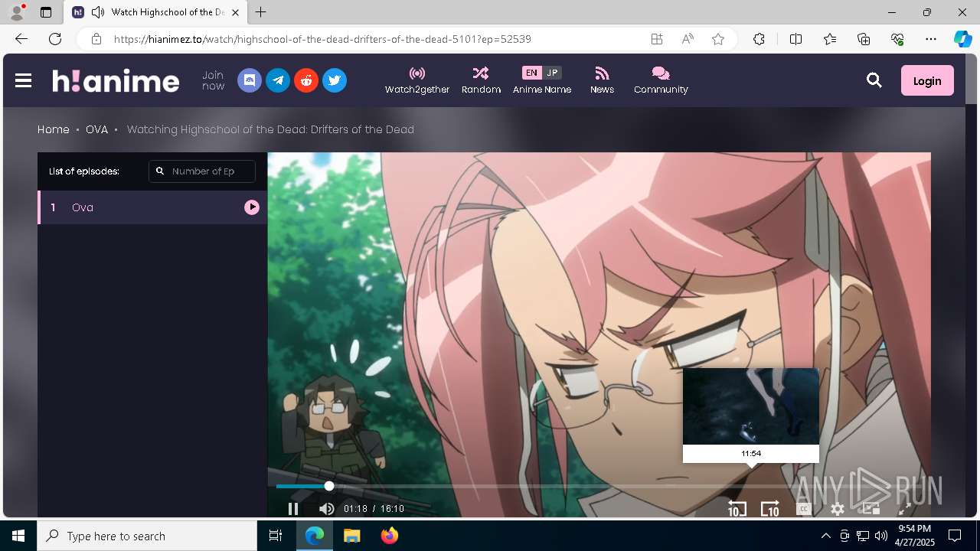
Task: Open the hamburger sidebar menu
Action: coord(23,80)
